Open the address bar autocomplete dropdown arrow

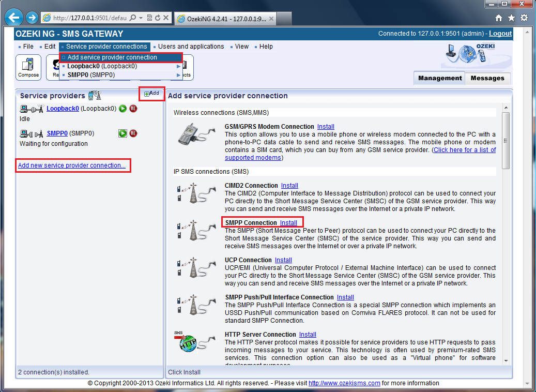tap(141, 18)
